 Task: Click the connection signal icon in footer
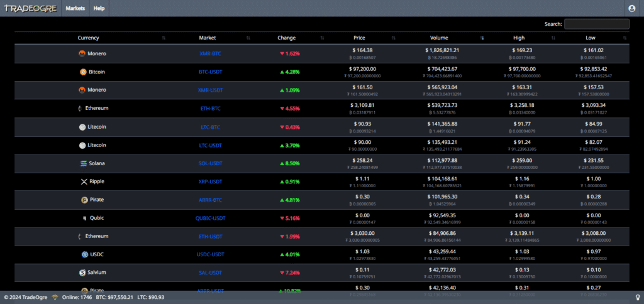(55, 297)
